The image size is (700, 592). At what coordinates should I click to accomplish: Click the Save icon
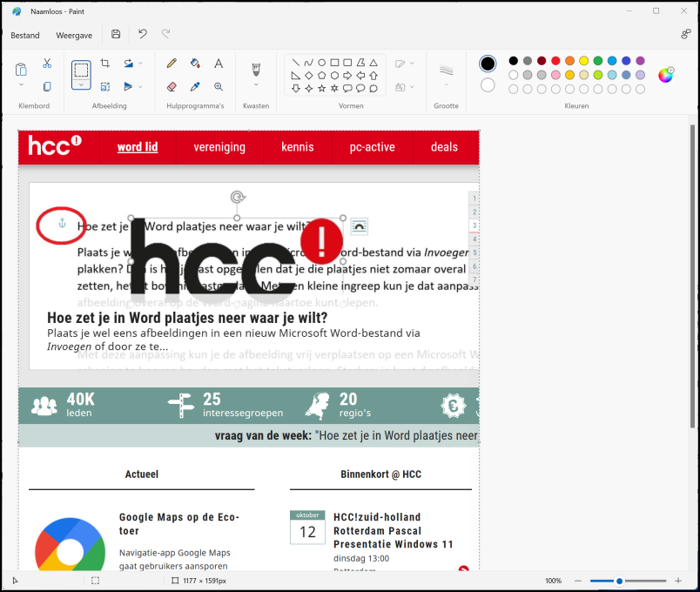[x=116, y=34]
